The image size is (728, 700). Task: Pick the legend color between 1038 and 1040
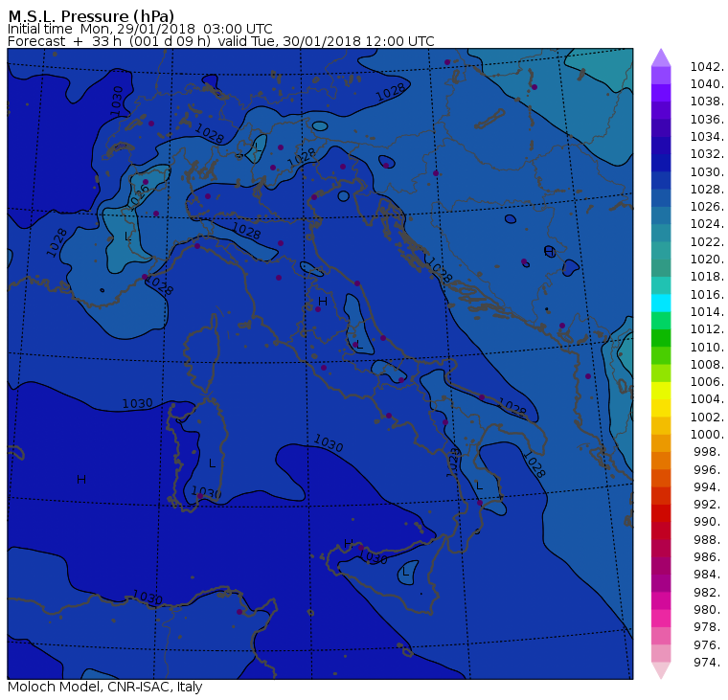[661, 93]
